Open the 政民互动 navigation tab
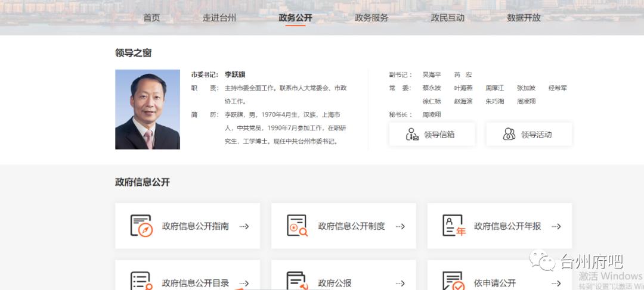The image size is (644, 290). tap(448, 18)
